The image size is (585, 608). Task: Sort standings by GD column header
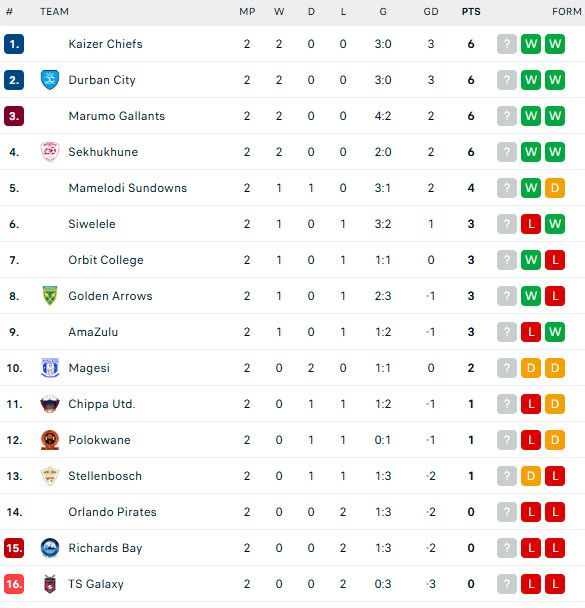click(x=431, y=12)
